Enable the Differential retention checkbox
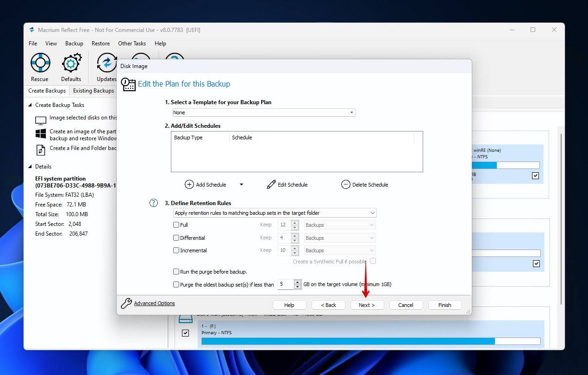 [176, 238]
